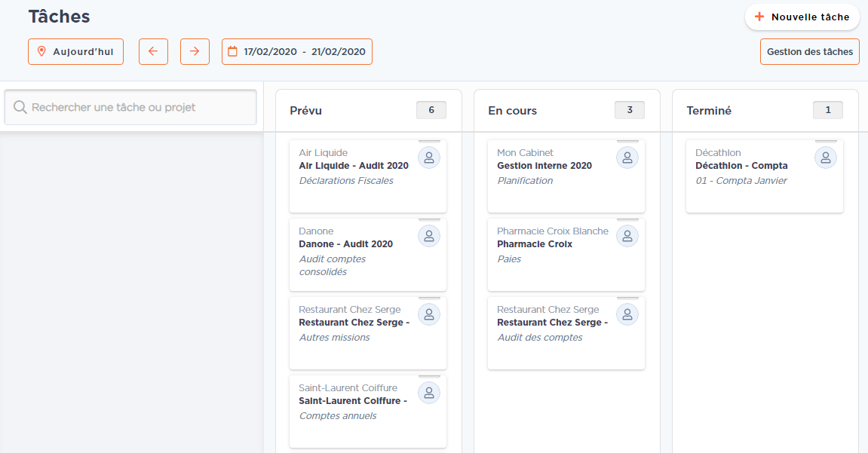Click the Terminé count badge 1
868x453 pixels.
827,110
